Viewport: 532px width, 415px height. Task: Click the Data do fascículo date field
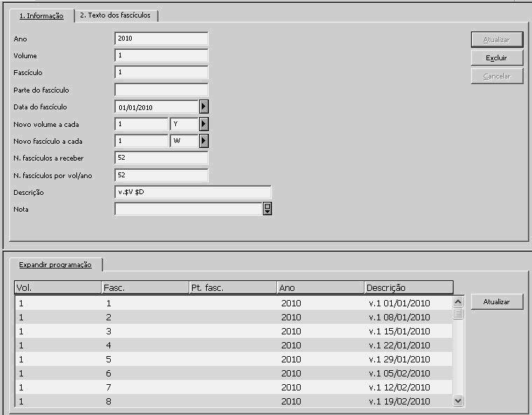coord(157,107)
